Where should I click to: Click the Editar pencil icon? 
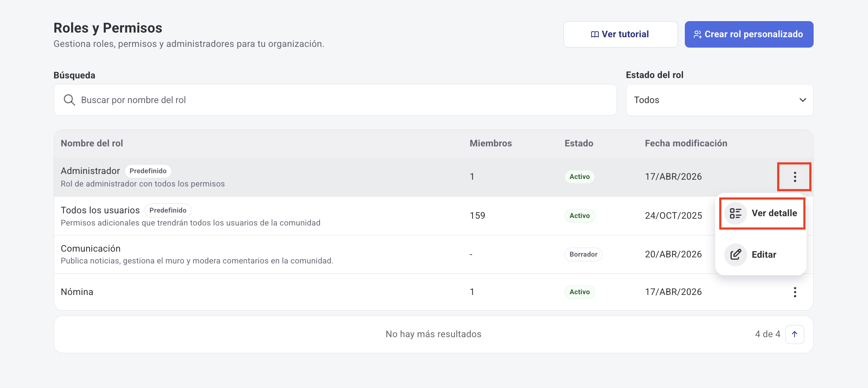[x=735, y=255]
